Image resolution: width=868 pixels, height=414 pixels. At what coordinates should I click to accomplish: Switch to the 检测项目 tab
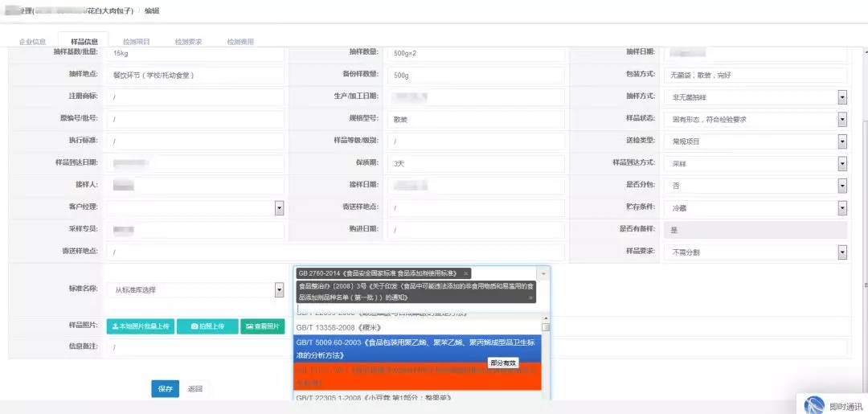point(136,42)
